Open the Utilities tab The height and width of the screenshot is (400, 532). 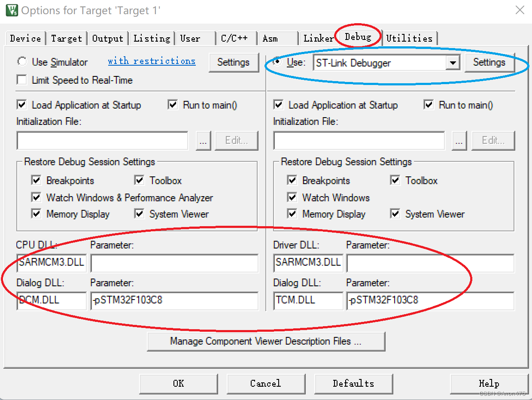coord(410,39)
